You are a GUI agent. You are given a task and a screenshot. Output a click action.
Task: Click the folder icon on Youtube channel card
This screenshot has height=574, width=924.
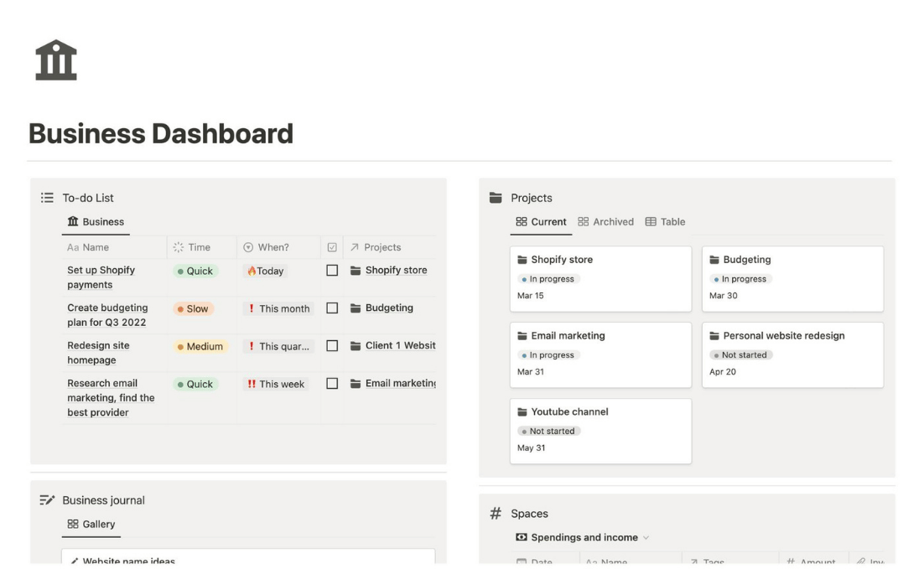click(x=522, y=412)
